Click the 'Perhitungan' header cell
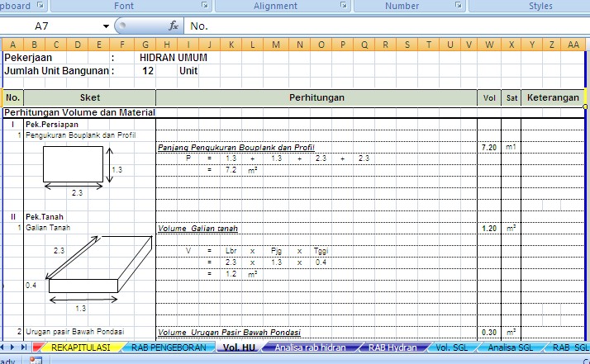The image size is (590, 364). (x=316, y=97)
